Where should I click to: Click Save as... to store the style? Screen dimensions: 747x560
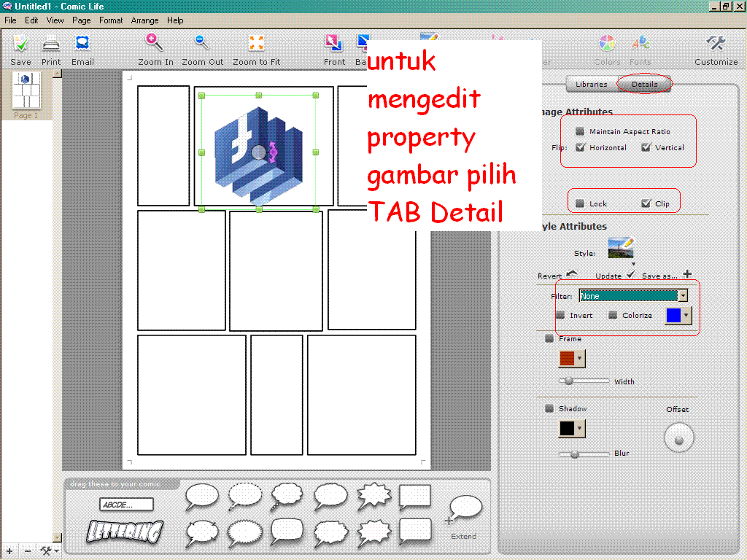tap(667, 275)
